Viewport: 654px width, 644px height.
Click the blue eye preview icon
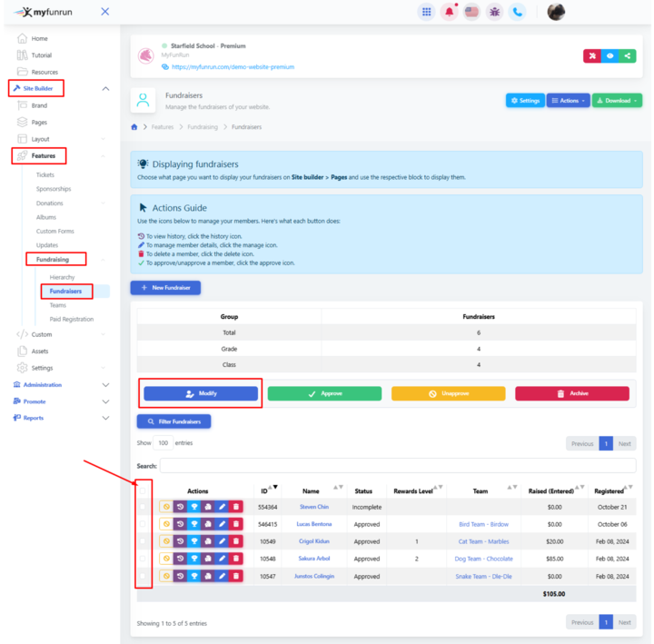click(x=610, y=55)
